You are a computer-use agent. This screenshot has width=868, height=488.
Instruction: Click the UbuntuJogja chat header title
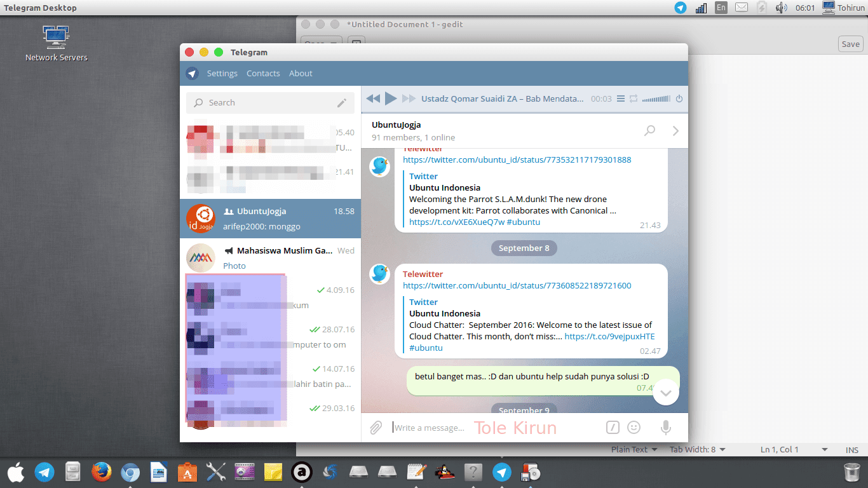click(x=396, y=125)
